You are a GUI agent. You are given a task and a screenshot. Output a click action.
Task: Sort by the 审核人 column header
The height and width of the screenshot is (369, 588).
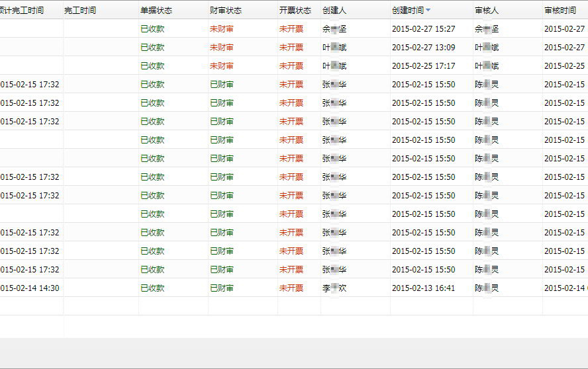pyautogui.click(x=487, y=11)
